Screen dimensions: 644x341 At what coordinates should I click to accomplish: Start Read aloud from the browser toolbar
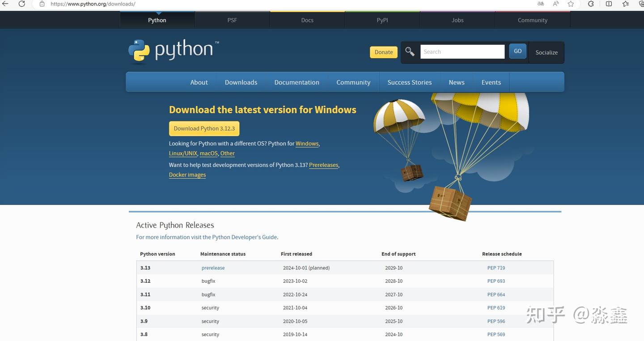click(x=555, y=4)
